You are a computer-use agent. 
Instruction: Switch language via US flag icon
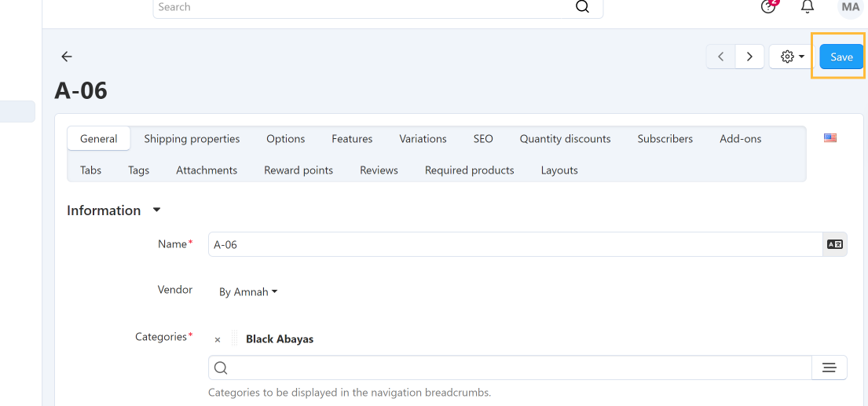point(830,138)
